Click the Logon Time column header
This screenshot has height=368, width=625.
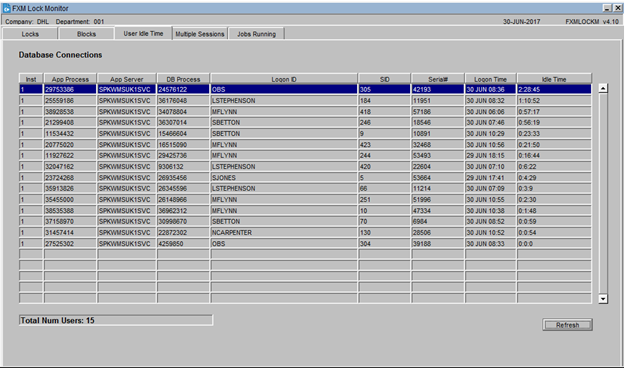click(490, 79)
